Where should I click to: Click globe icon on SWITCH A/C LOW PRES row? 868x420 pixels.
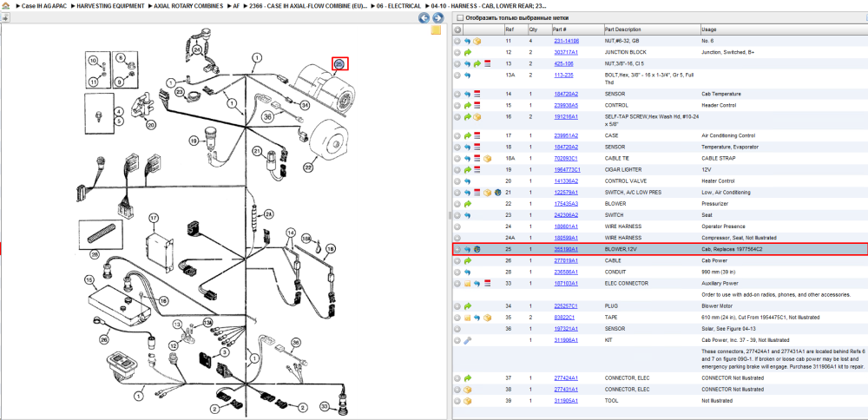point(497,193)
